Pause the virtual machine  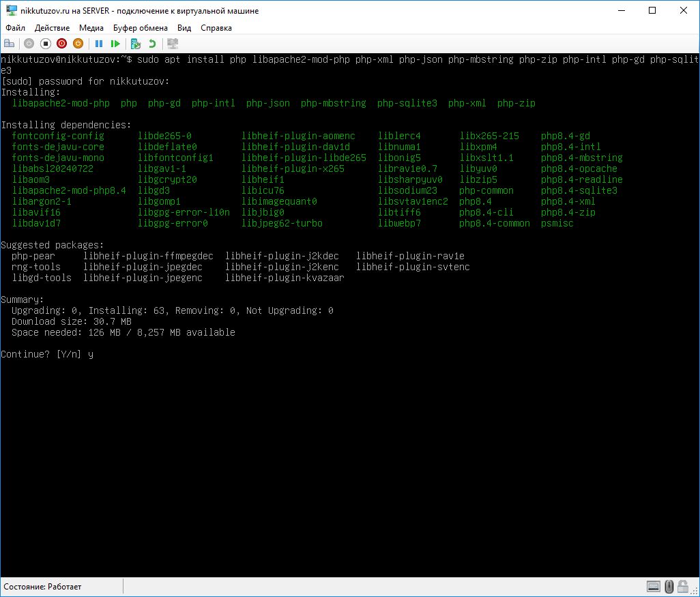pyautogui.click(x=99, y=44)
